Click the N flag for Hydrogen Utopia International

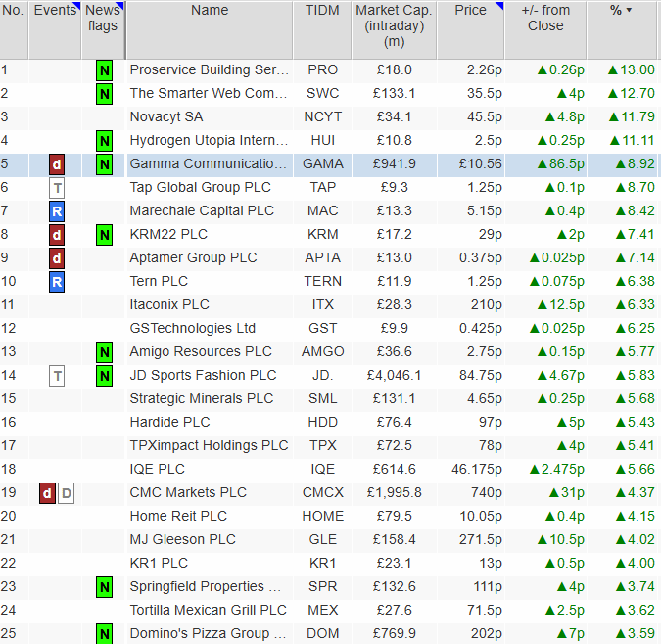point(104,141)
